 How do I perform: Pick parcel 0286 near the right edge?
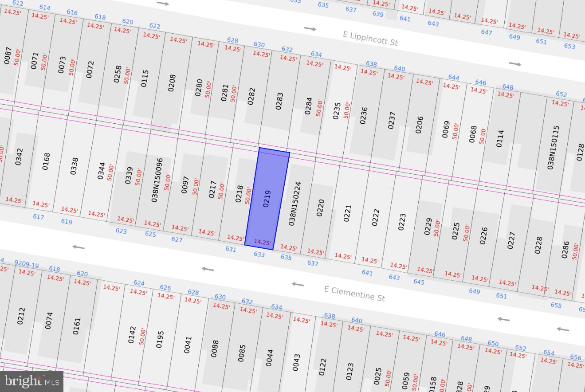(565, 250)
